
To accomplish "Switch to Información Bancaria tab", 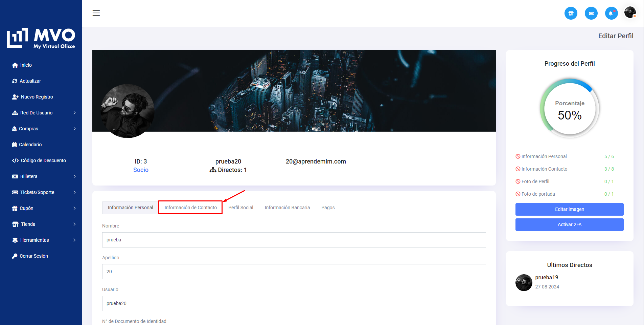I will coord(287,208).
